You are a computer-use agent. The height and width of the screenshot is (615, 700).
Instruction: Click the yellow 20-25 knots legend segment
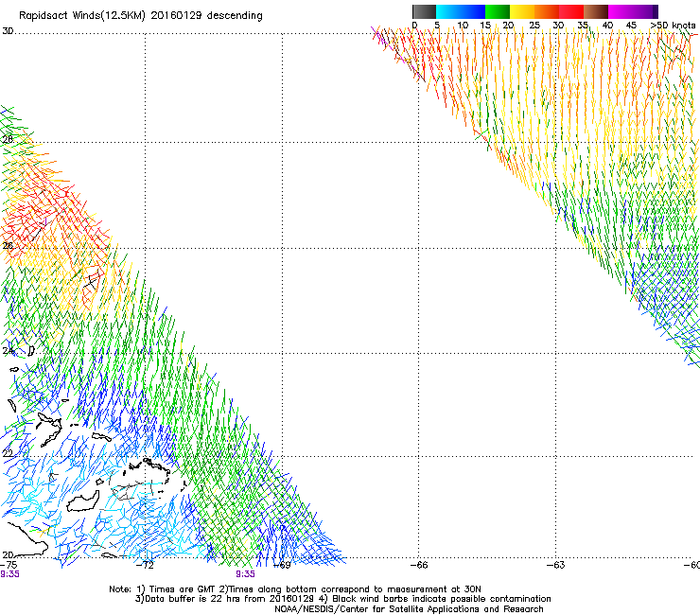(522, 11)
